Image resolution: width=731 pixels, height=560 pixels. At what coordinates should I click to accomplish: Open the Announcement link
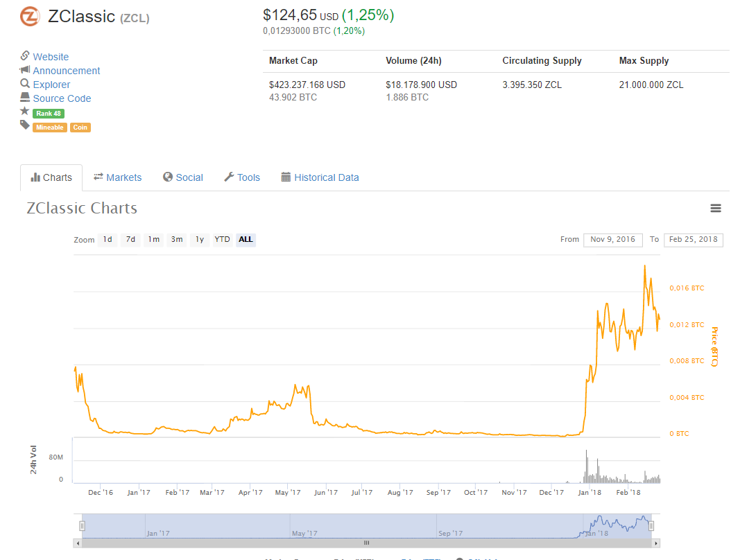tap(67, 71)
